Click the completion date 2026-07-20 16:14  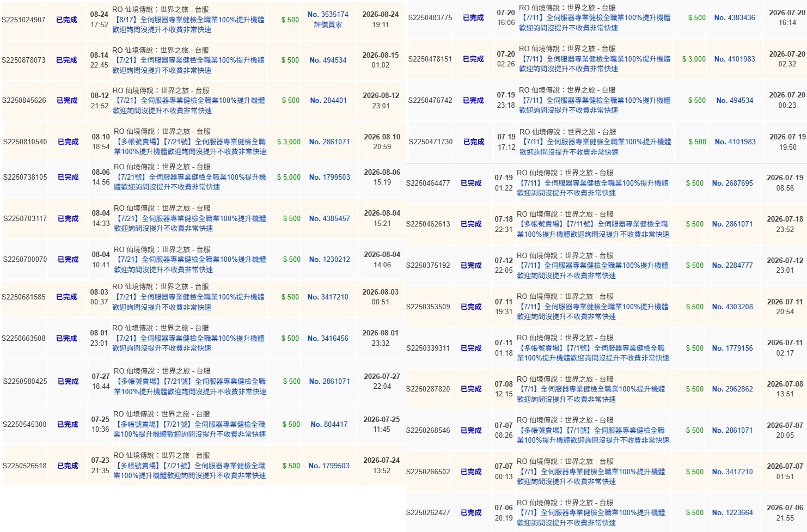tap(787, 17)
